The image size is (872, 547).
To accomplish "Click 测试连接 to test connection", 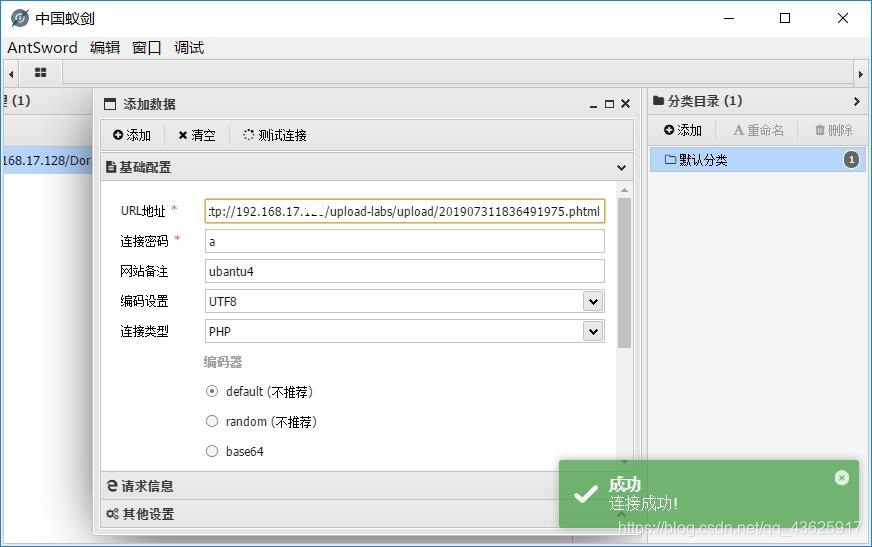I will pyautogui.click(x=275, y=135).
